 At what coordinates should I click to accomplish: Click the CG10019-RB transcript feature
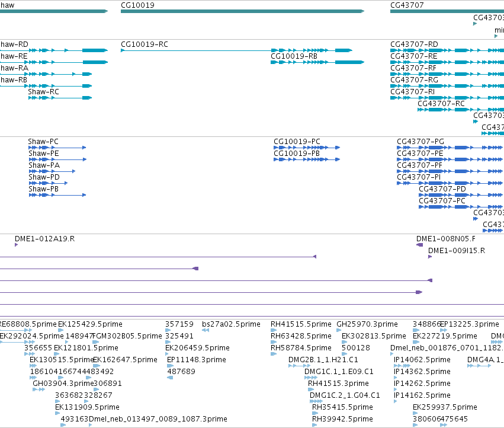click(317, 62)
